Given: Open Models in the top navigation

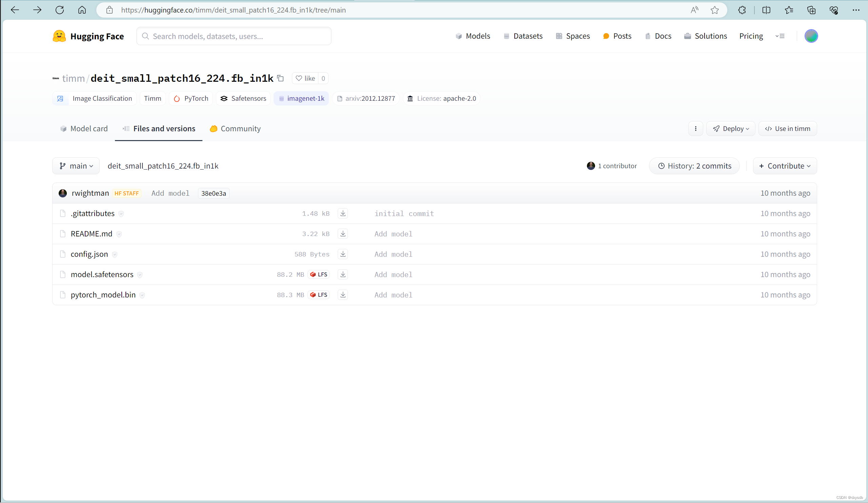Looking at the screenshot, I should [x=473, y=36].
